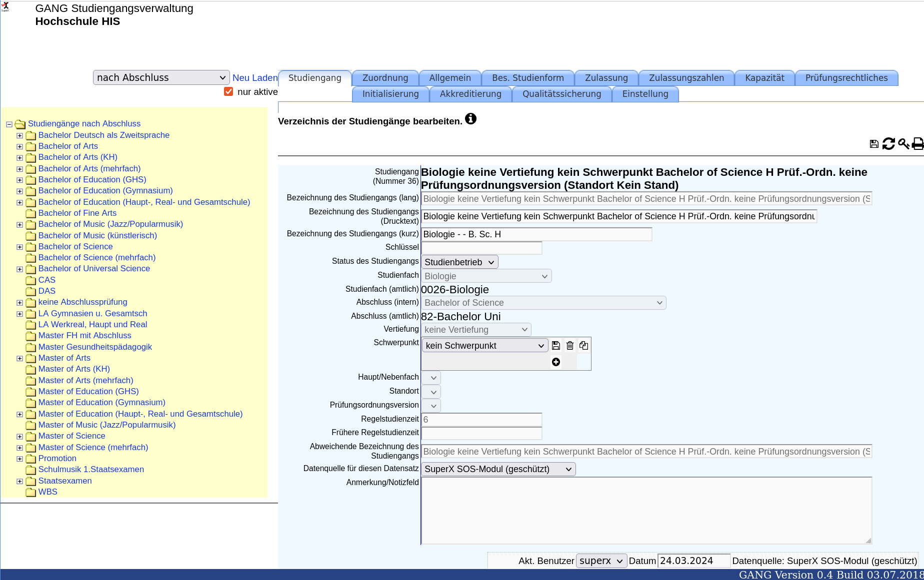The height and width of the screenshot is (580, 924).
Task: Open the Prüfungsrechtliches tab
Action: tap(846, 78)
